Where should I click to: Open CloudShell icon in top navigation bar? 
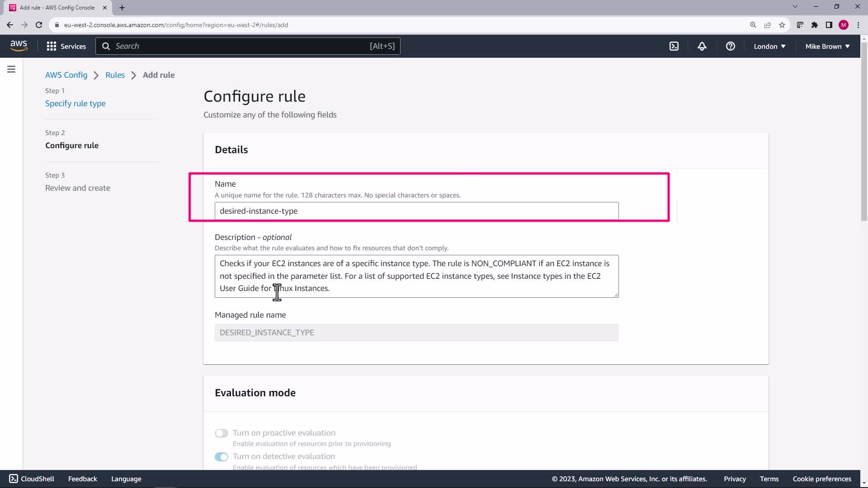674,47
